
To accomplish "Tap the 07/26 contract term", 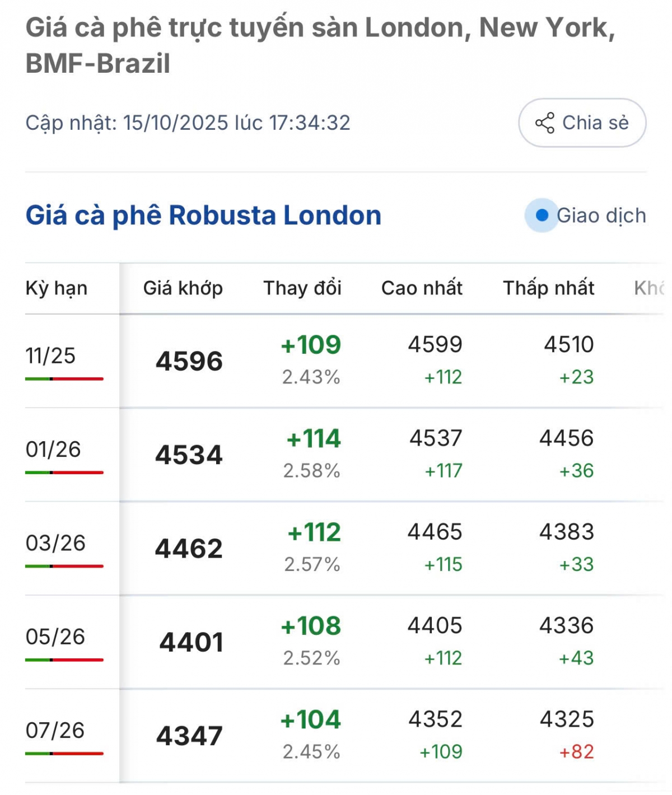I will click(x=55, y=730).
